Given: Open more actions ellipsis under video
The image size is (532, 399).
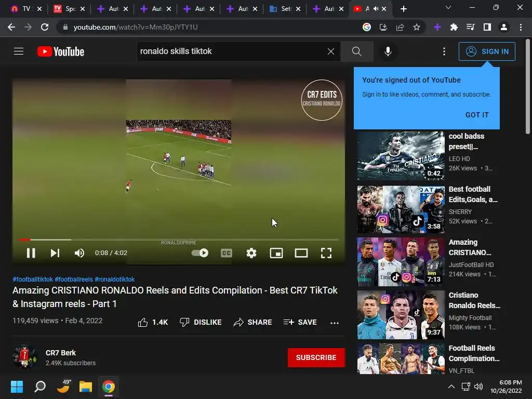Looking at the screenshot, I should [x=335, y=323].
